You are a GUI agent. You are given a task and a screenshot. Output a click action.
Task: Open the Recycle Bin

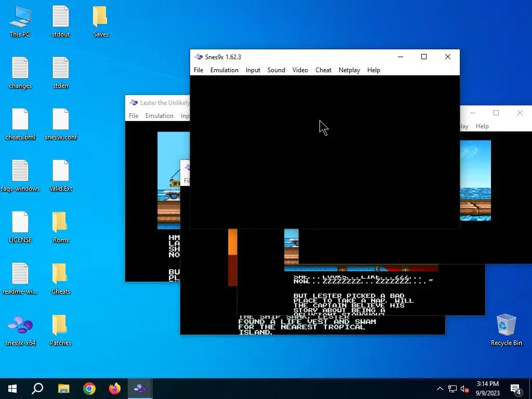(506, 330)
